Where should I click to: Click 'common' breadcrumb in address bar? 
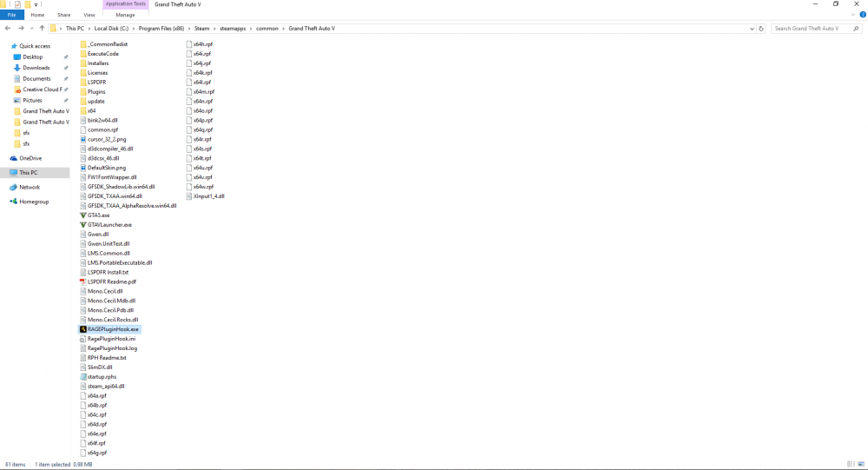[266, 29]
